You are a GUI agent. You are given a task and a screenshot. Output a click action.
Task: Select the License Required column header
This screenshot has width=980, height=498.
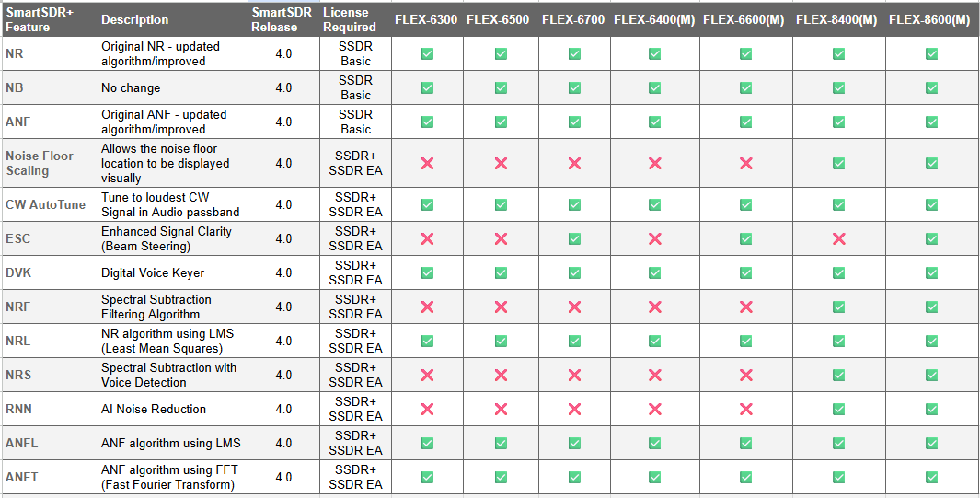click(350, 19)
